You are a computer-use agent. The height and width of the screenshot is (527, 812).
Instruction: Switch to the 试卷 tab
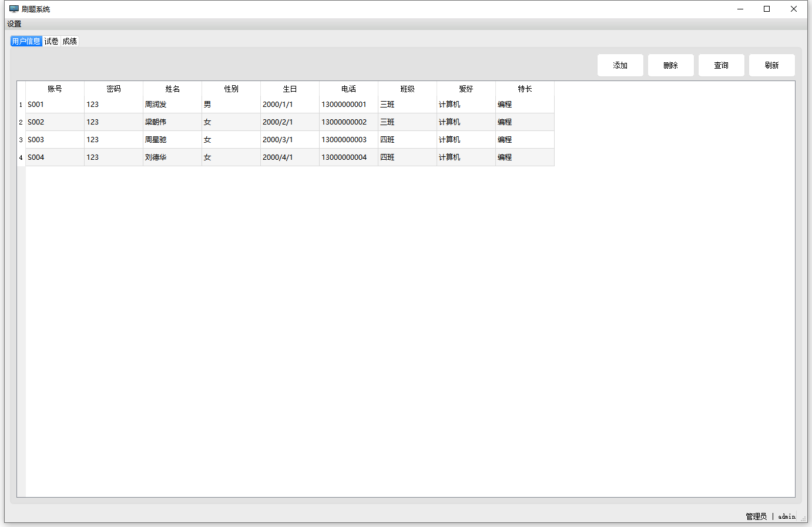(51, 41)
